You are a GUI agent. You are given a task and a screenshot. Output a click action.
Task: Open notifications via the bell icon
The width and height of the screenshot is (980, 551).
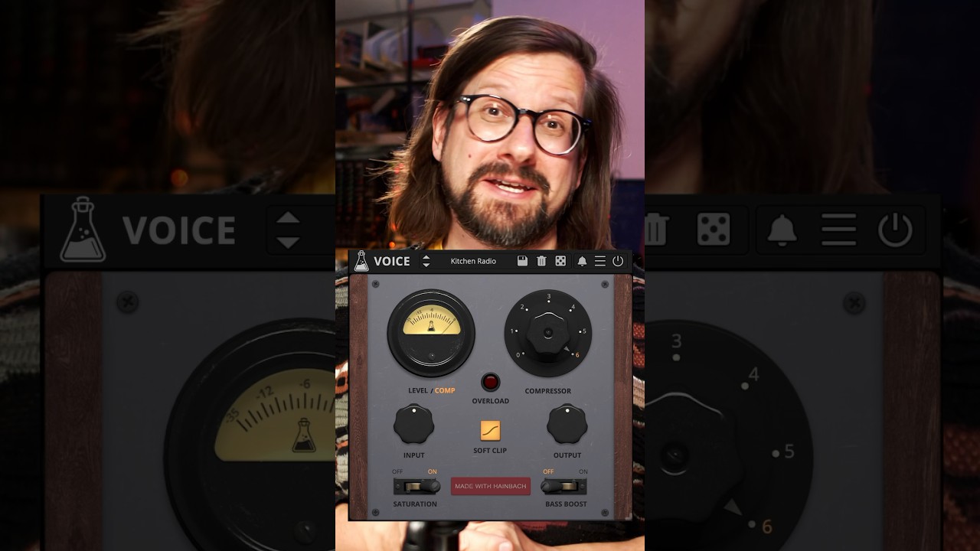tap(582, 261)
